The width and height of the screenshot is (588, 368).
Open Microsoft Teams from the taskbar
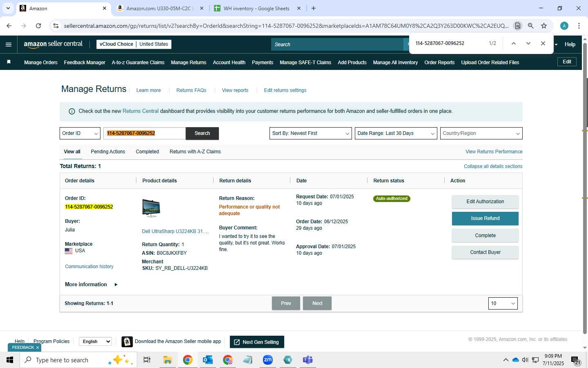pos(307,360)
